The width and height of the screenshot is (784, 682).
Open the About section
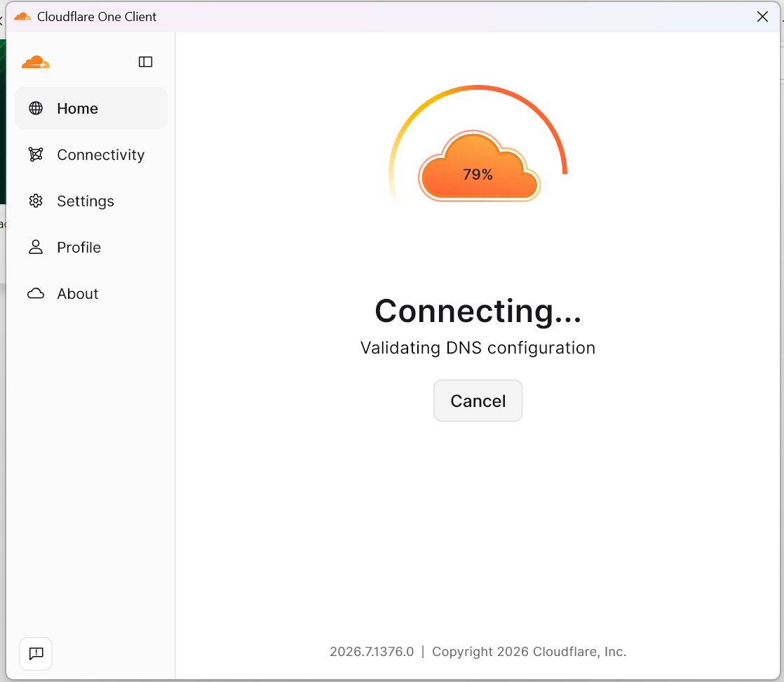[91, 294]
